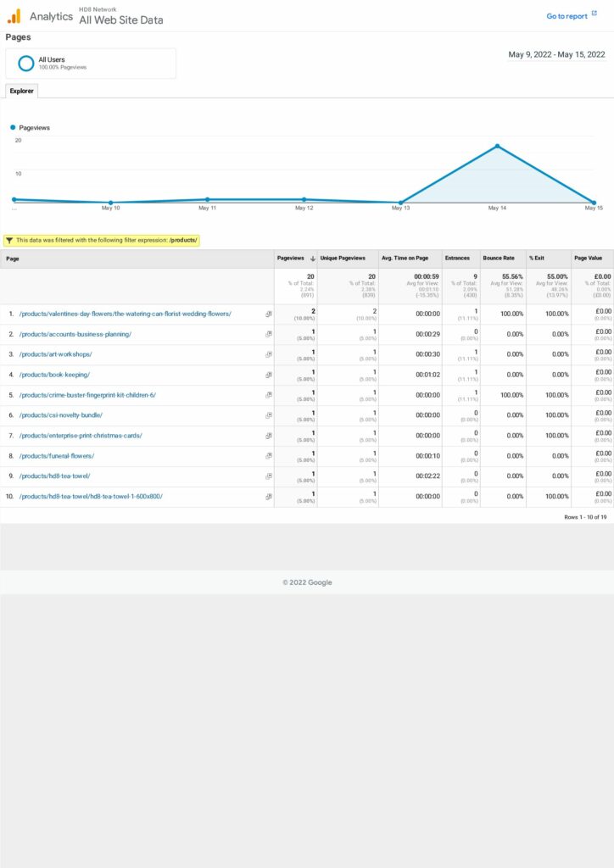Click the Unique Pageviews column header
The image size is (614, 868).
click(343, 259)
